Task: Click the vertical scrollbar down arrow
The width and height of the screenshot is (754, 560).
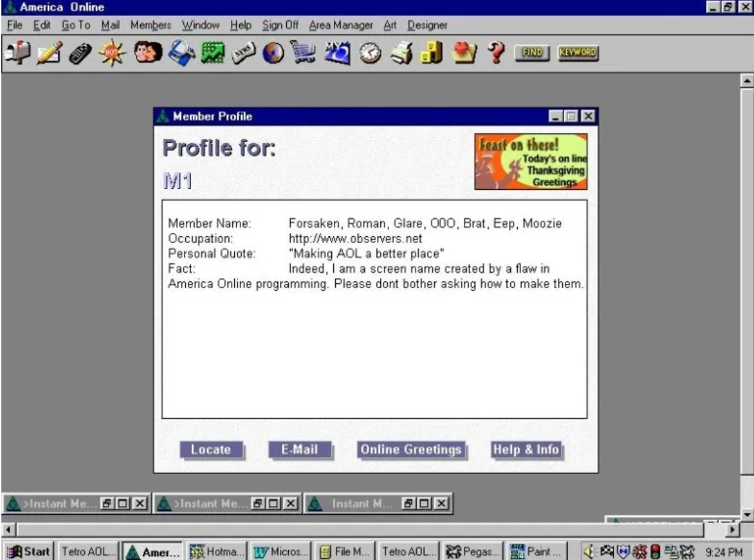Action: tap(747, 515)
